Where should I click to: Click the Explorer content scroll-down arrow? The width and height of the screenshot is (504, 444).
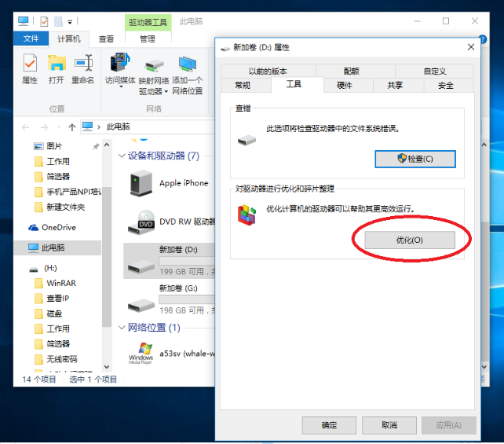point(484,367)
